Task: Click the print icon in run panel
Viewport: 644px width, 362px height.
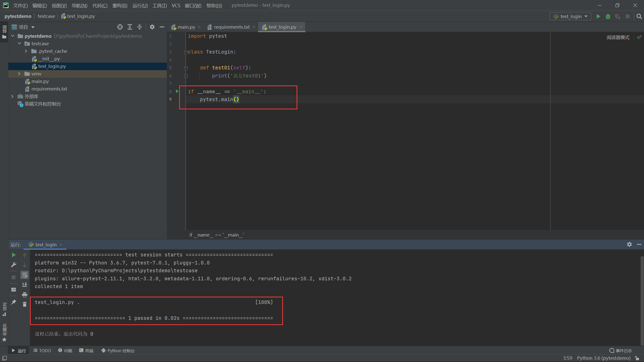Action: point(25,295)
